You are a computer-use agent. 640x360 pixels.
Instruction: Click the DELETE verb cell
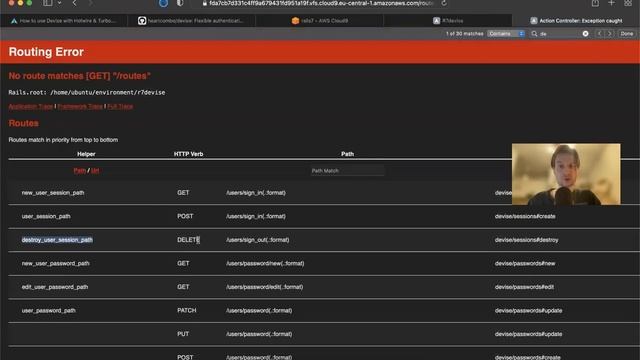point(189,240)
